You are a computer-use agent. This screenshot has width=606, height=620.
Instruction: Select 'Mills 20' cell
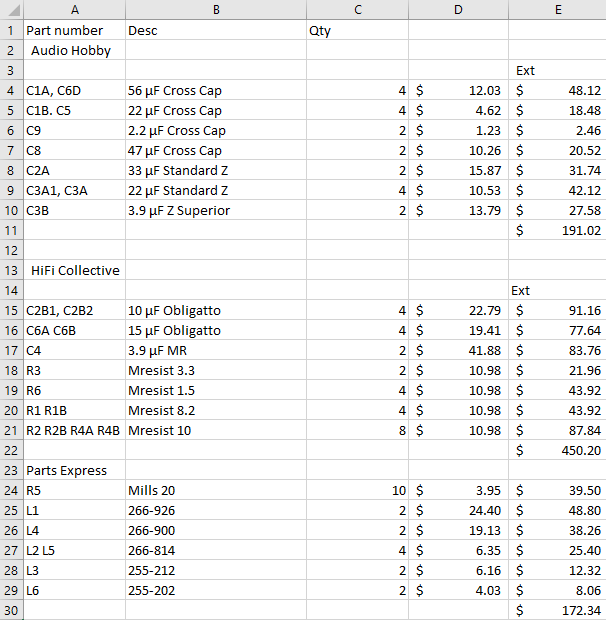(216, 490)
